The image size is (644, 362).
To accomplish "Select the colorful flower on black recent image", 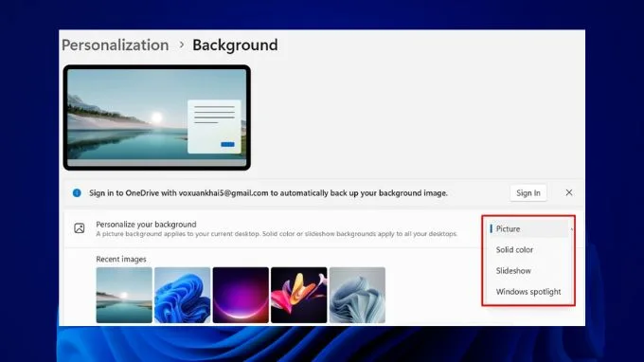I will point(299,295).
